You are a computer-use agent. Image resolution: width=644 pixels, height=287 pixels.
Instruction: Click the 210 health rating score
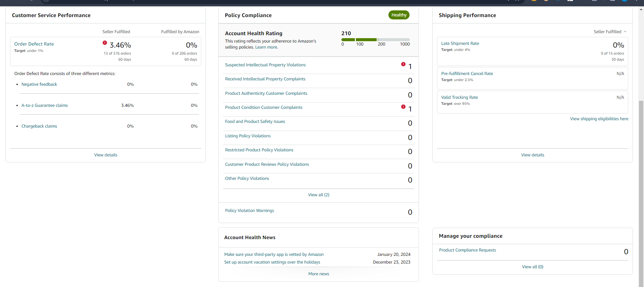[346, 33]
